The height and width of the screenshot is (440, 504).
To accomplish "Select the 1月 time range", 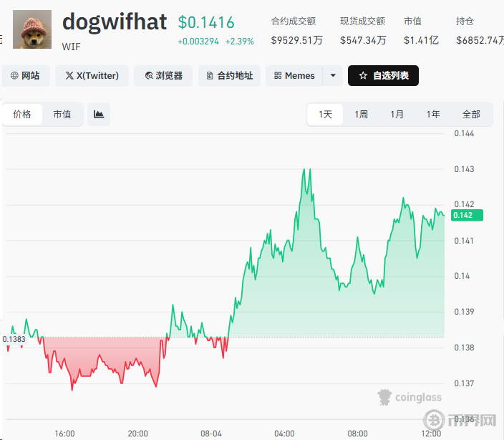I will click(397, 114).
